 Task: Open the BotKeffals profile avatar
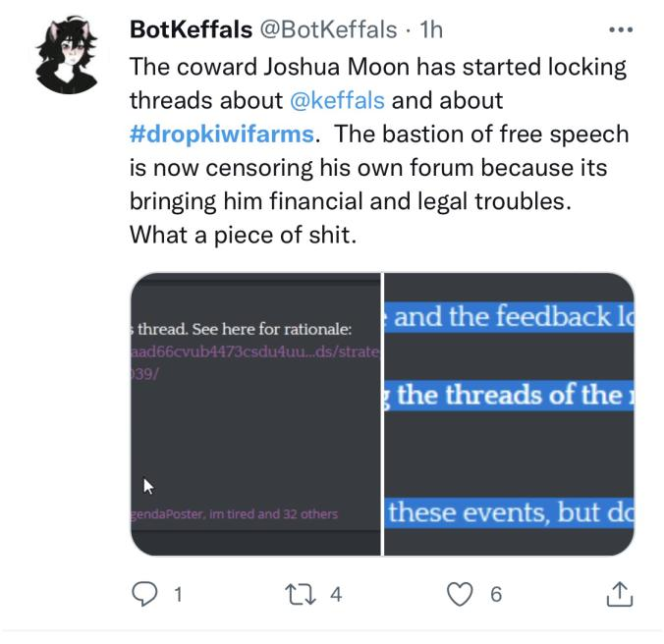68,54
